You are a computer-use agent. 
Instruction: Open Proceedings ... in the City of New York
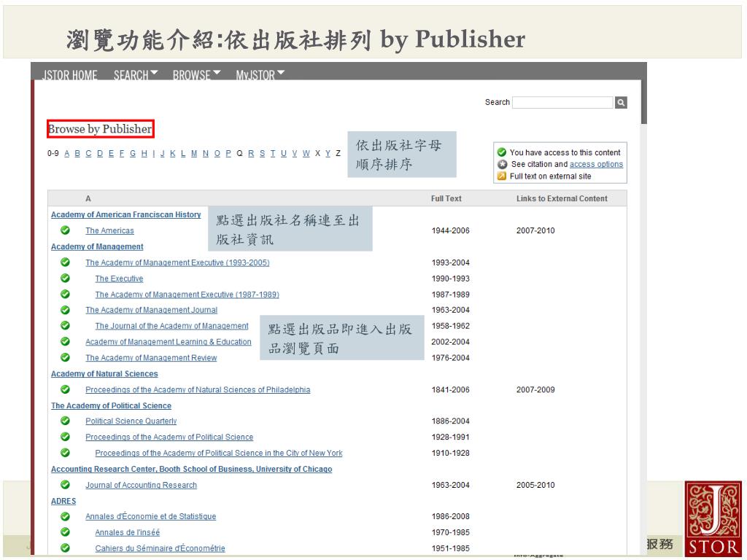point(219,453)
